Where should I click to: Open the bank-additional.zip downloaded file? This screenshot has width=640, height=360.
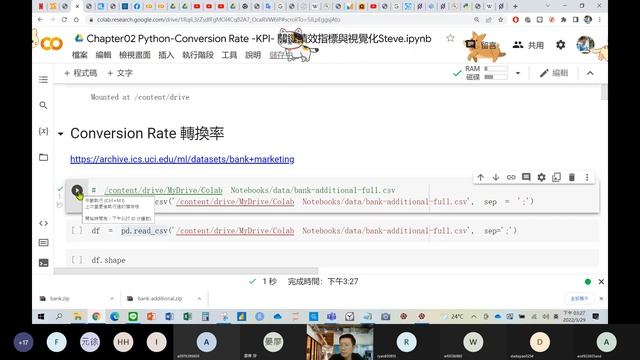point(155,299)
